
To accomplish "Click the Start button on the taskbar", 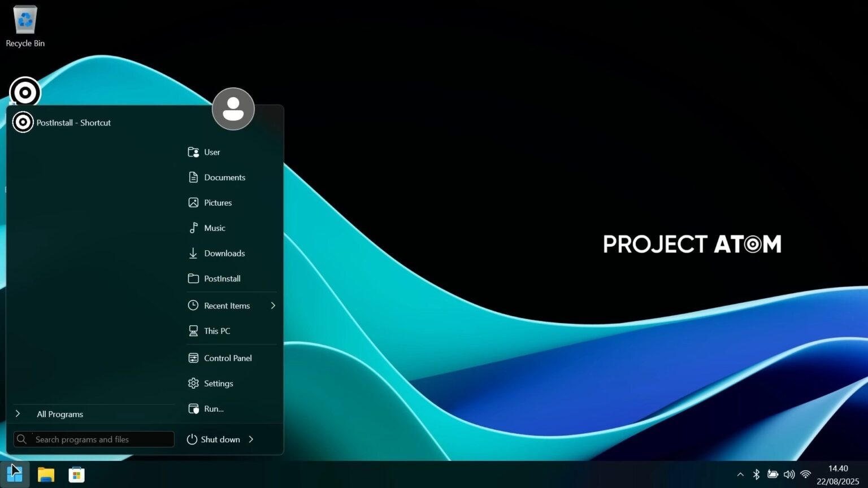I will point(14,474).
